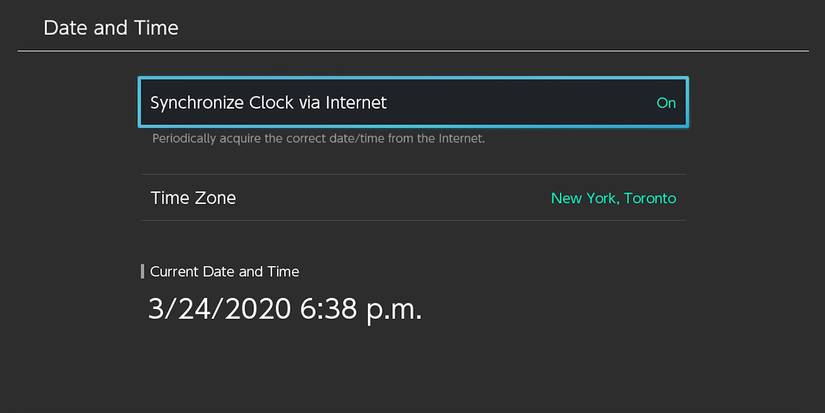The image size is (825, 413).
Task: Click the word "Internet" in the sync description
Action: click(x=460, y=139)
